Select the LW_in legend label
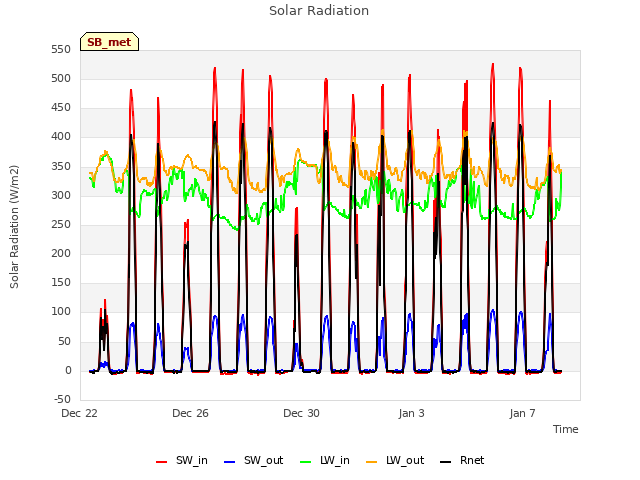The image size is (640, 480). pos(335,460)
